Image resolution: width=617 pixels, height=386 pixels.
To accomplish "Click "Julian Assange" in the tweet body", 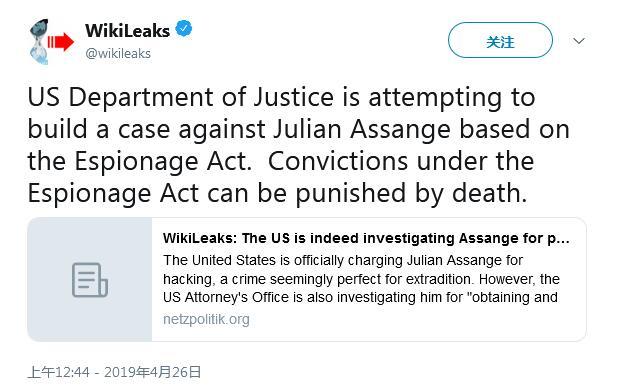I will pyautogui.click(x=362, y=129).
